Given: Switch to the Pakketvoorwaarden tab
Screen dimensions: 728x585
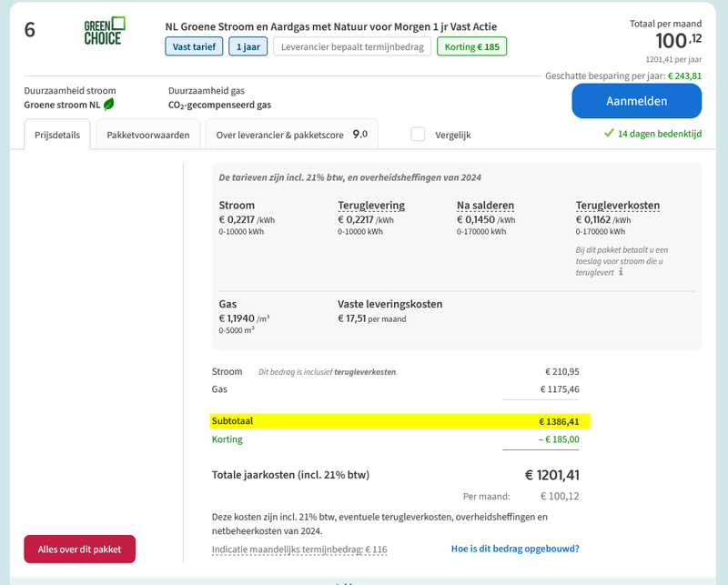Looking at the screenshot, I should pyautogui.click(x=148, y=135).
